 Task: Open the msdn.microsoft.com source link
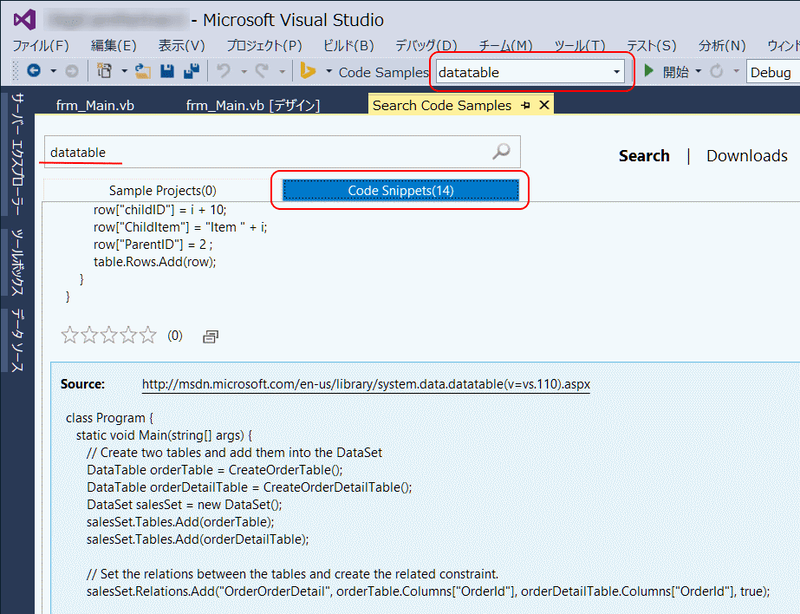[x=366, y=384]
